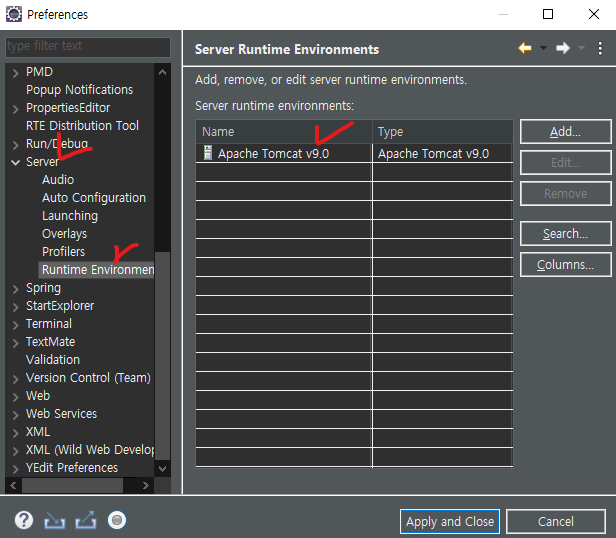Screen dimensions: 616x538
Task: Expand the PropertiesEditor node
Action: 15,109
